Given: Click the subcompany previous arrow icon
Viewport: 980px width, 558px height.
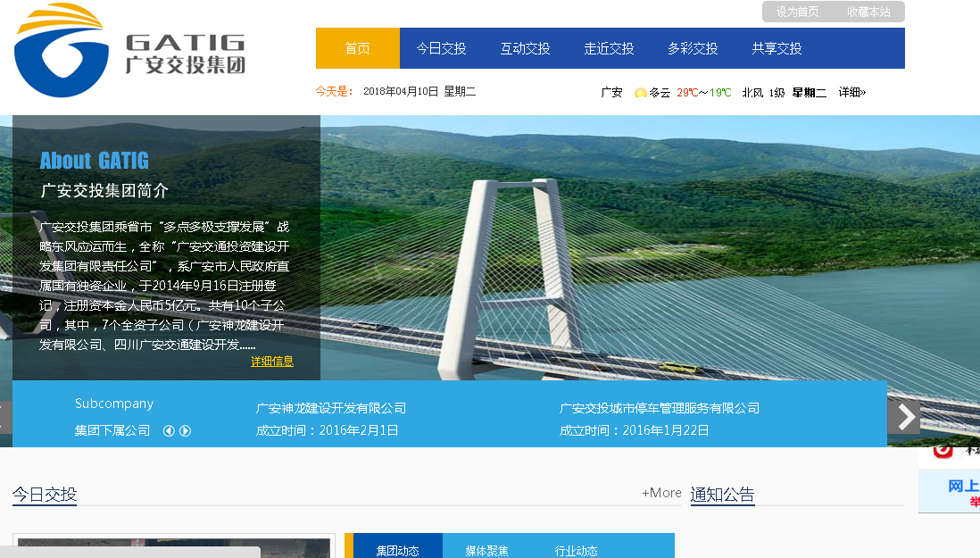Looking at the screenshot, I should (x=169, y=431).
